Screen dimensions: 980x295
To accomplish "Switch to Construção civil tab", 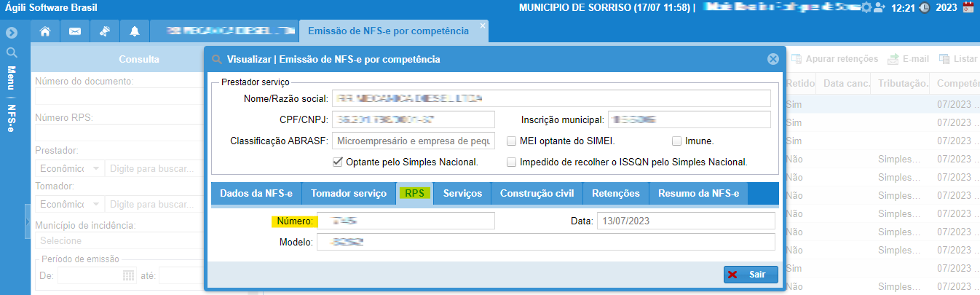I will point(537,193).
